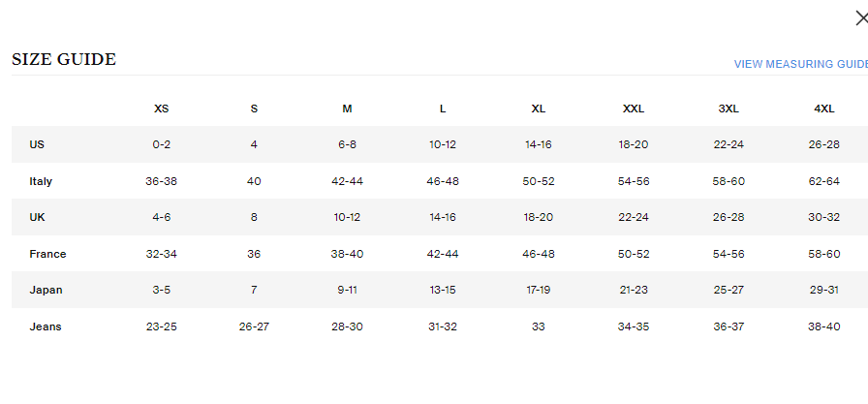This screenshot has width=868, height=404.
Task: Select the Italy row label
Action: coord(41,181)
